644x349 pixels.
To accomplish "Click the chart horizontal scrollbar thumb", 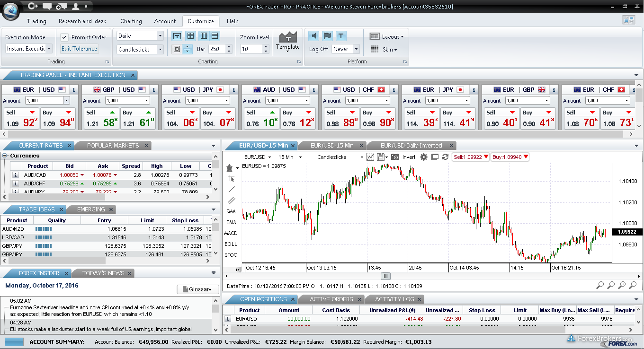I will (386, 276).
